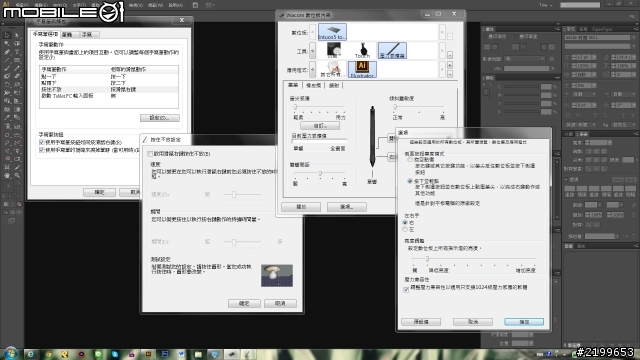Click Default button in Options dialog
The image size is (640, 360).
[x=421, y=322]
